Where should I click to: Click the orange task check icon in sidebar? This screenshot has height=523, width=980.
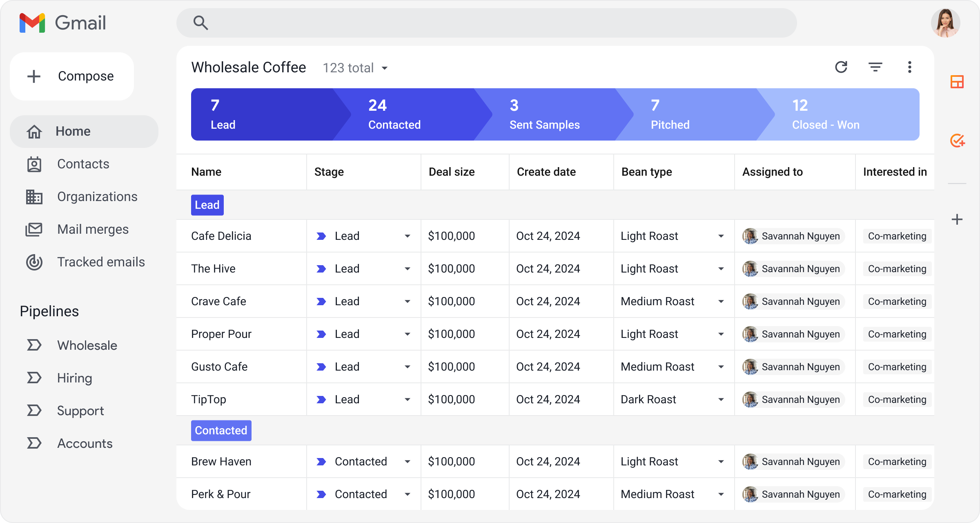pos(957,141)
